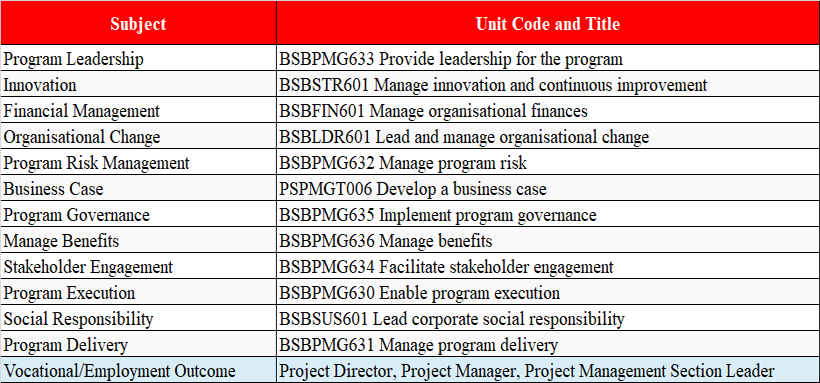
Task: Select the 'Project Director, Project Manager' outcome cell
Action: pyautogui.click(x=548, y=370)
